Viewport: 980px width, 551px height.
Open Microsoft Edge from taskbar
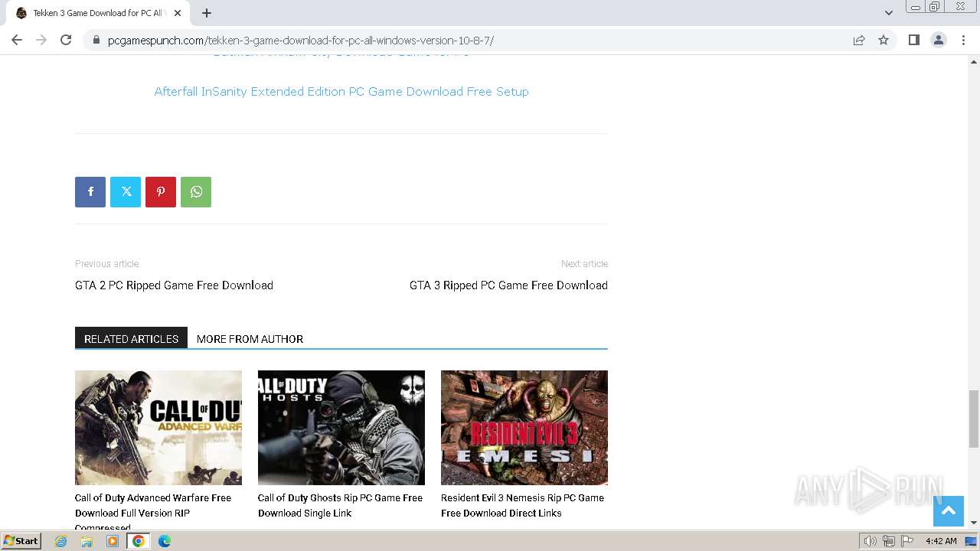click(x=165, y=541)
